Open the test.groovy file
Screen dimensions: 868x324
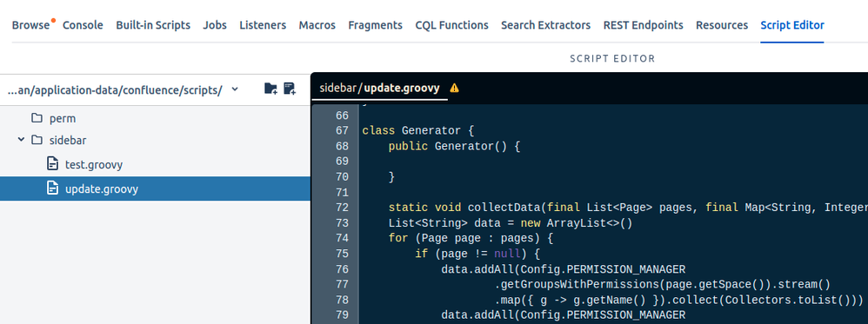[94, 165]
